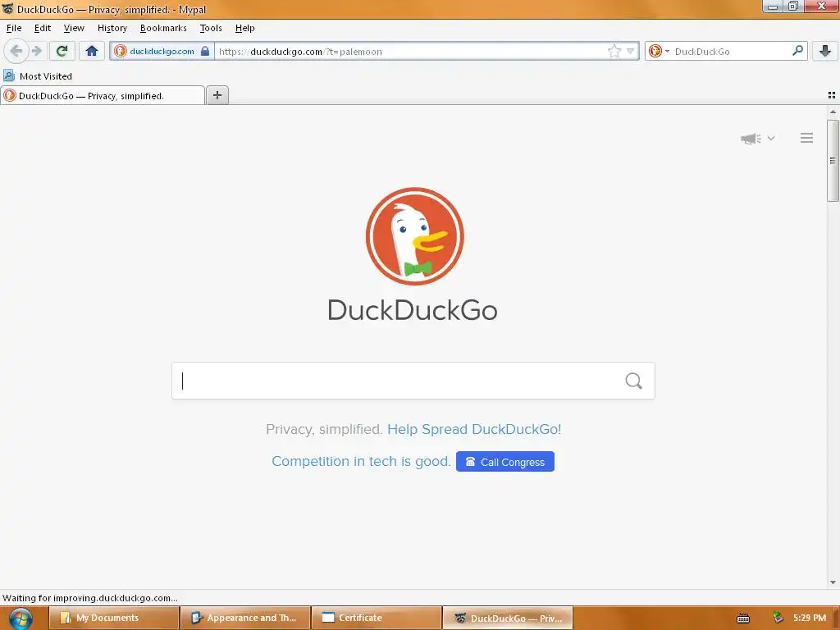The width and height of the screenshot is (840, 630).
Task: Open the megaphone announcements dropdown
Action: click(x=757, y=138)
